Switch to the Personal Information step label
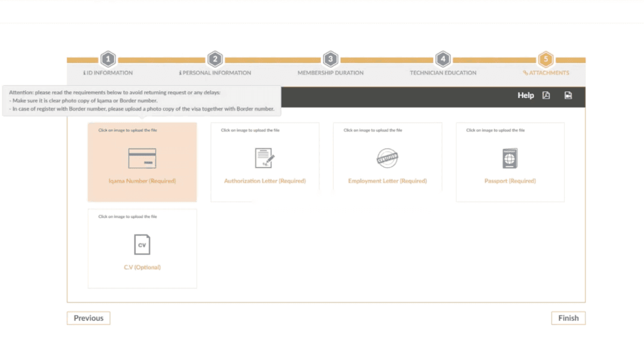The image size is (644, 362). tap(215, 73)
